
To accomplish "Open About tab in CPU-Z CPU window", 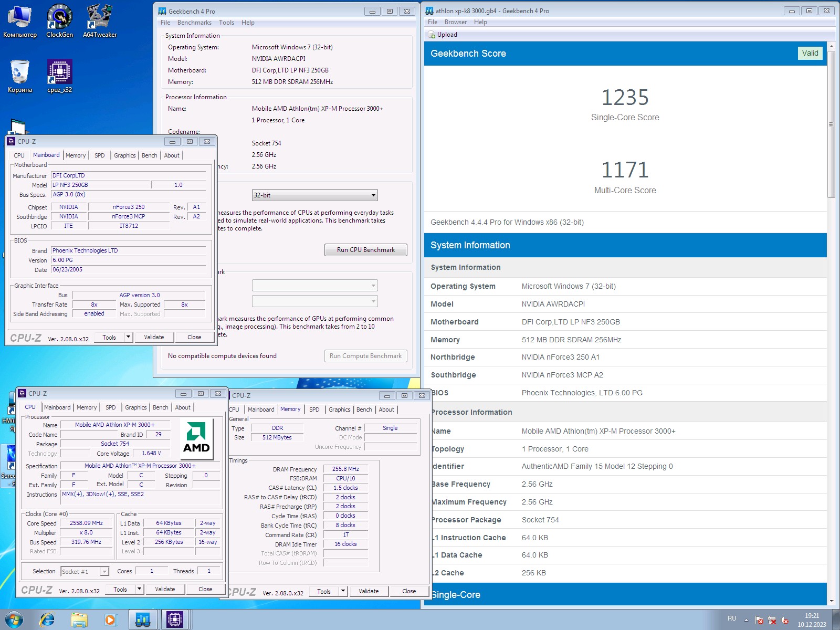I will click(183, 407).
